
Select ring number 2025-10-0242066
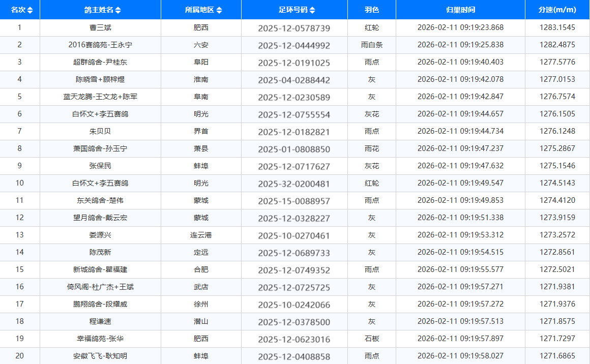(294, 305)
